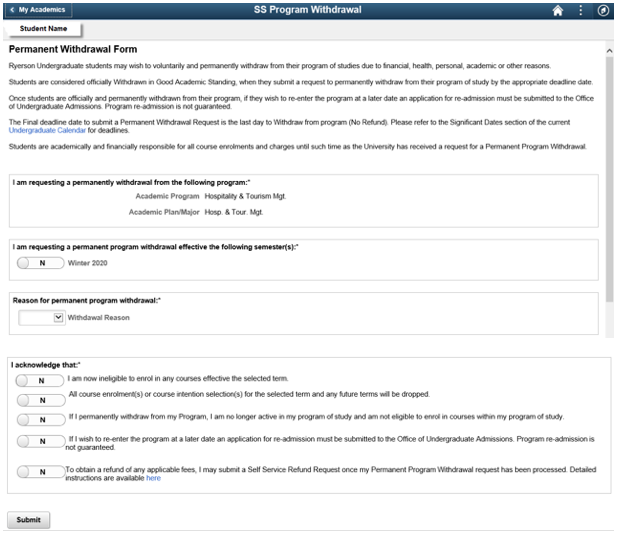618x534 pixels.
Task: Toggle the Winter 2020 semester switch
Action: [40, 263]
